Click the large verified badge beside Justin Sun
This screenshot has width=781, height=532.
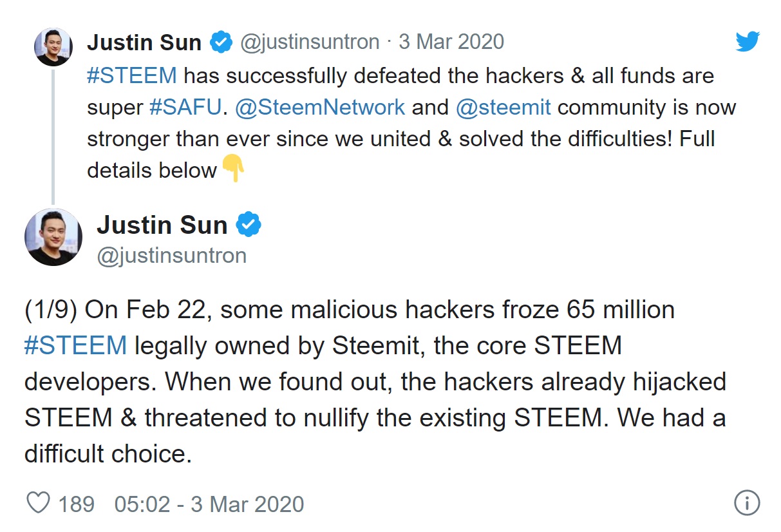click(x=249, y=225)
